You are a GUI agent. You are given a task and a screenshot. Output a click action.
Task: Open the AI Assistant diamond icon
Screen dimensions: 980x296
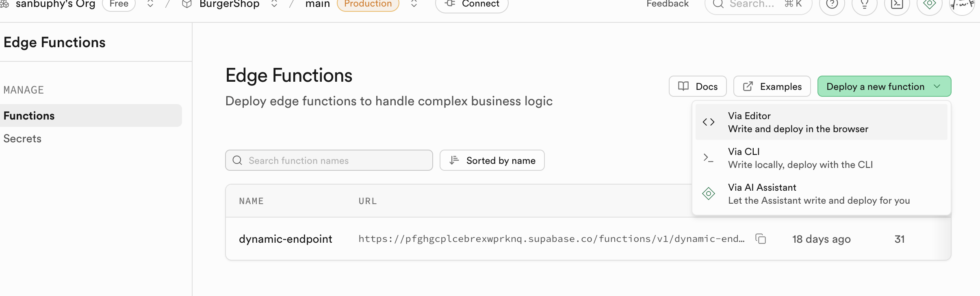(x=929, y=4)
